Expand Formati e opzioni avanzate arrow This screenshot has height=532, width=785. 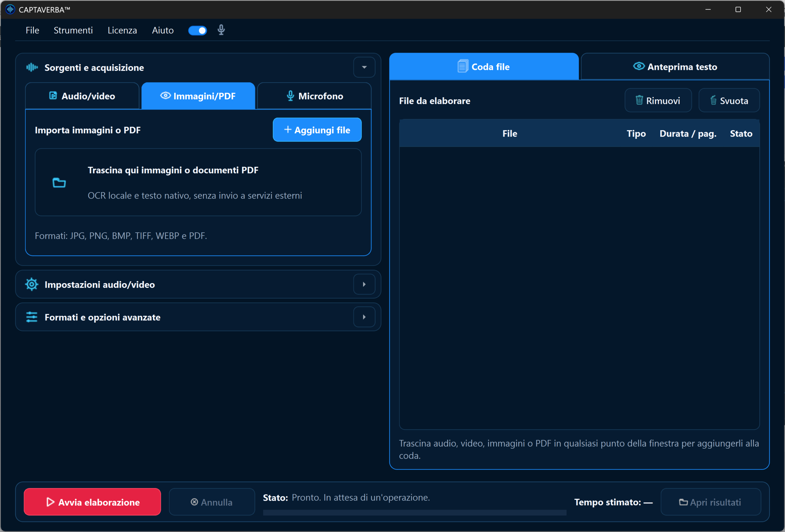(364, 317)
